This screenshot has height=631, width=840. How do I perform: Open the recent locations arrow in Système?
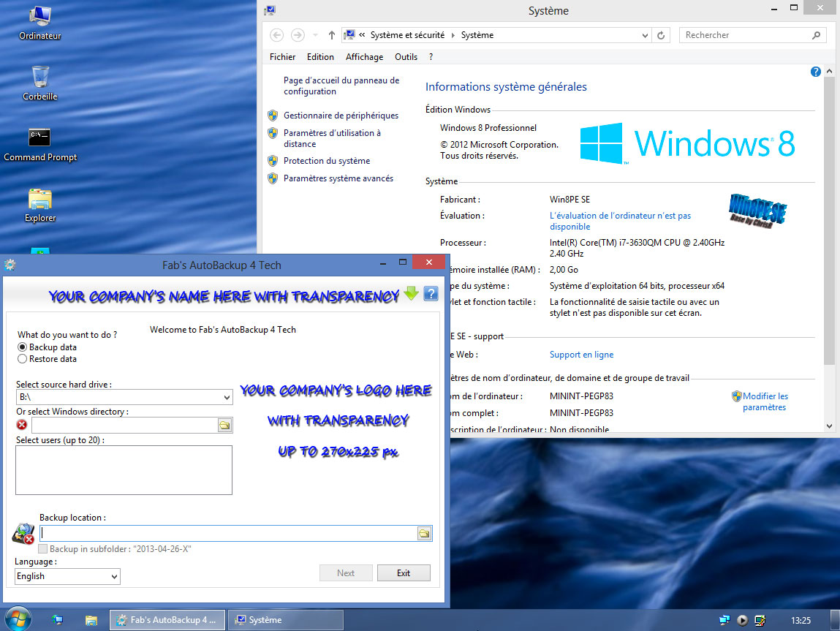click(315, 35)
